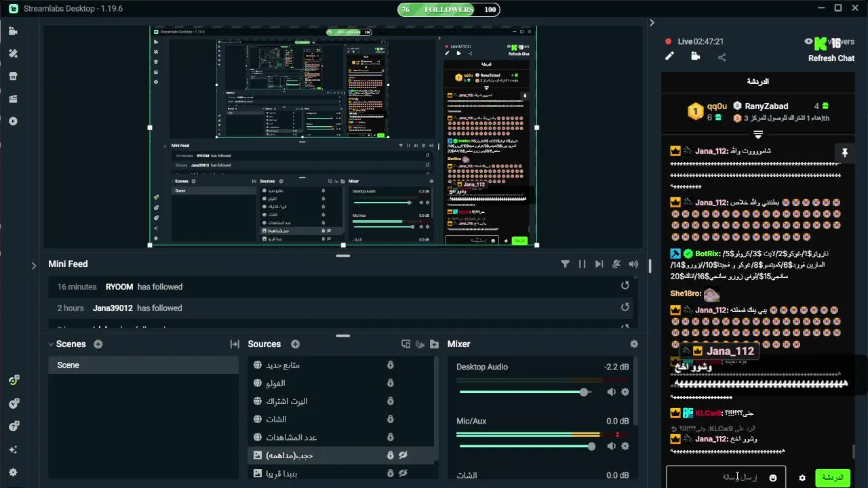Open emoji picker in chat input
868x488 pixels.
point(773,478)
